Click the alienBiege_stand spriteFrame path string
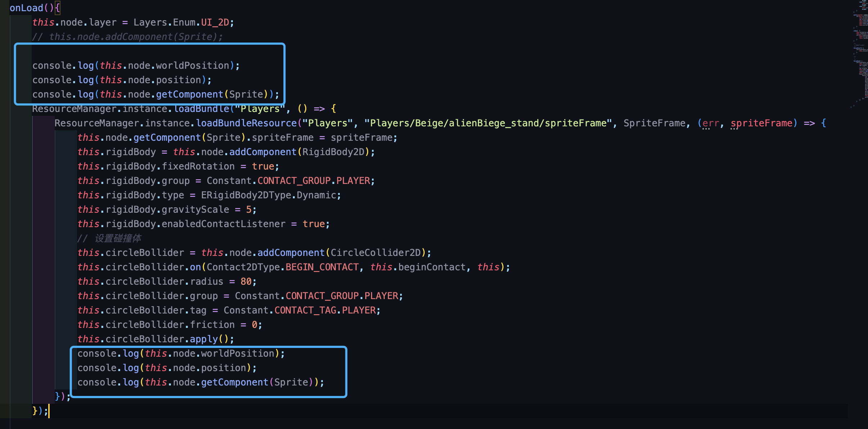The image size is (868, 429). click(488, 123)
